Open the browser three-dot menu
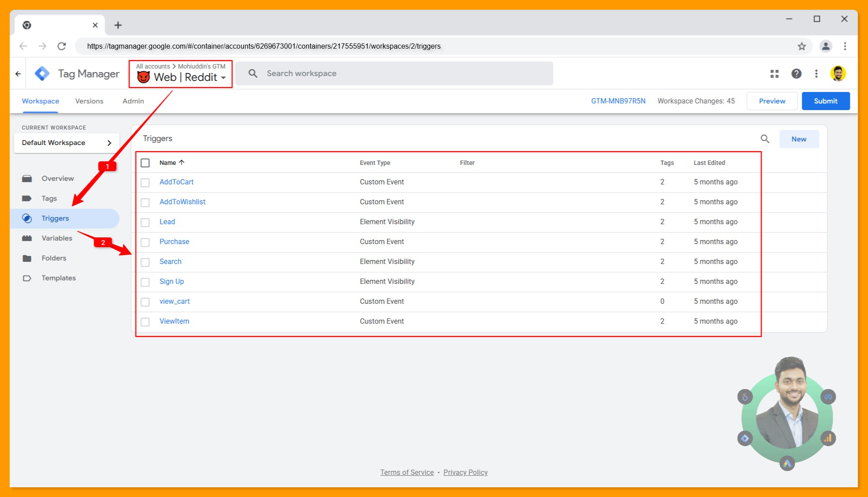The width and height of the screenshot is (868, 497). (x=845, y=46)
